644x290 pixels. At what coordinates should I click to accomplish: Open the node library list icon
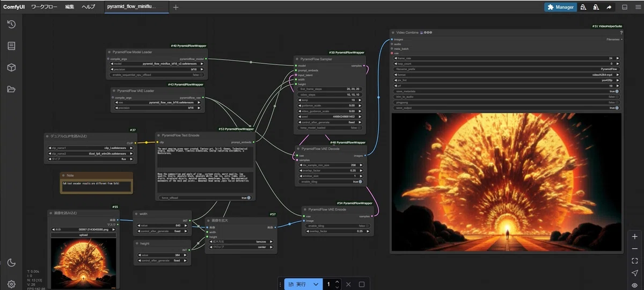tap(11, 46)
